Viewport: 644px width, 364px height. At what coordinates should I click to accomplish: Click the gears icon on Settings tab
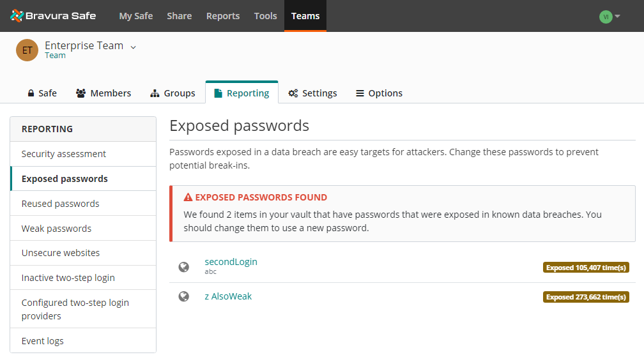coord(293,93)
